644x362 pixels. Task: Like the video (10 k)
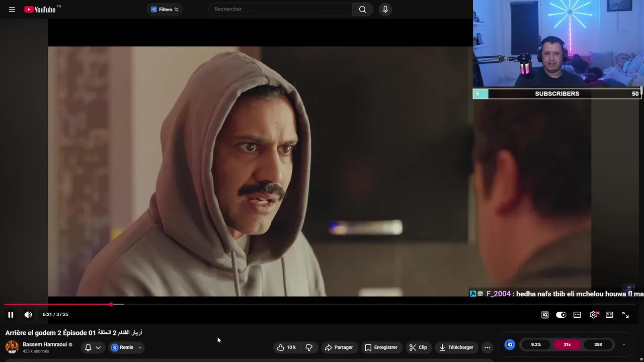point(287,347)
